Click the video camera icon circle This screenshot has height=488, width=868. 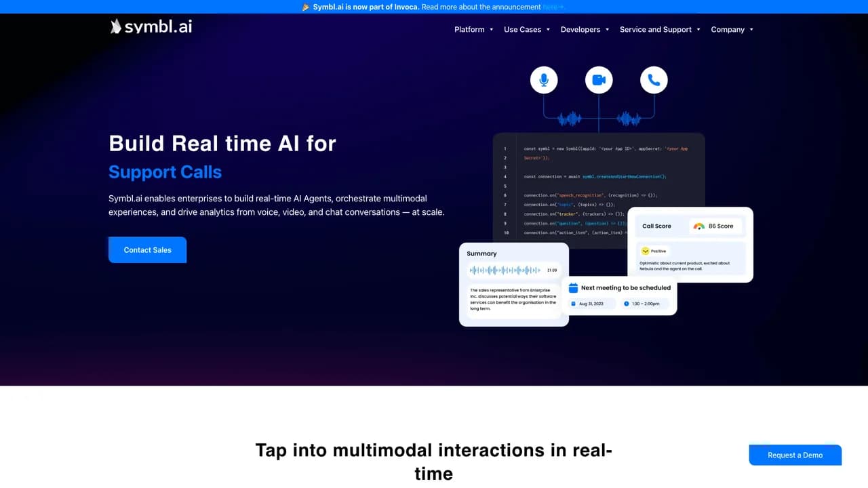pos(599,80)
